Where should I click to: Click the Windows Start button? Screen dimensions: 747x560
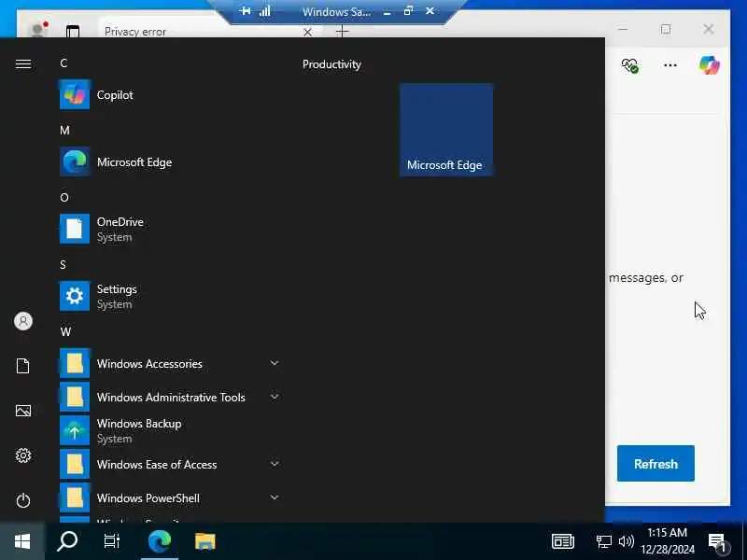pyautogui.click(x=22, y=541)
